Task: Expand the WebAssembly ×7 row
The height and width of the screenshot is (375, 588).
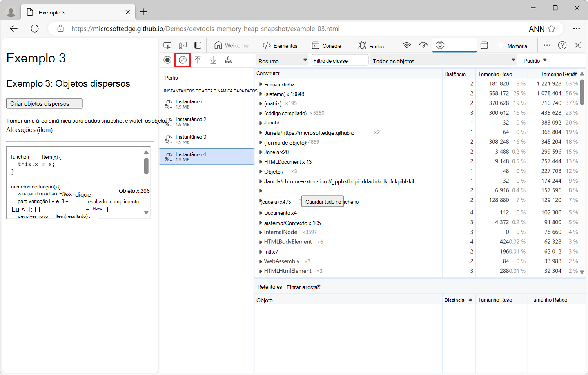Action: pyautogui.click(x=261, y=261)
